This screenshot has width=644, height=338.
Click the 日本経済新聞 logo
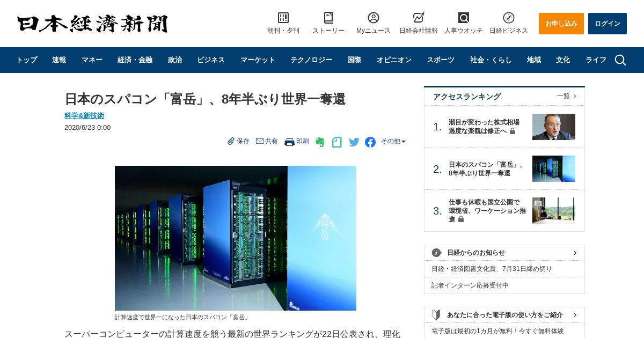(x=92, y=24)
